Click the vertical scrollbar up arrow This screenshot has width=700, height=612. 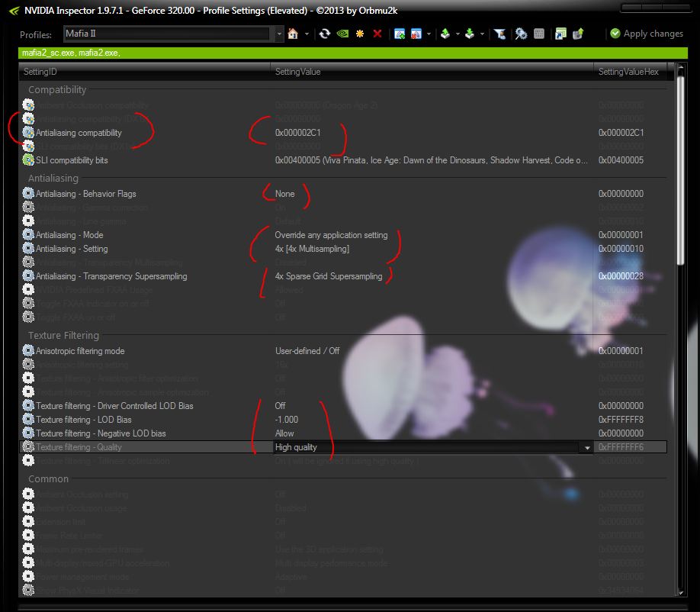click(680, 69)
